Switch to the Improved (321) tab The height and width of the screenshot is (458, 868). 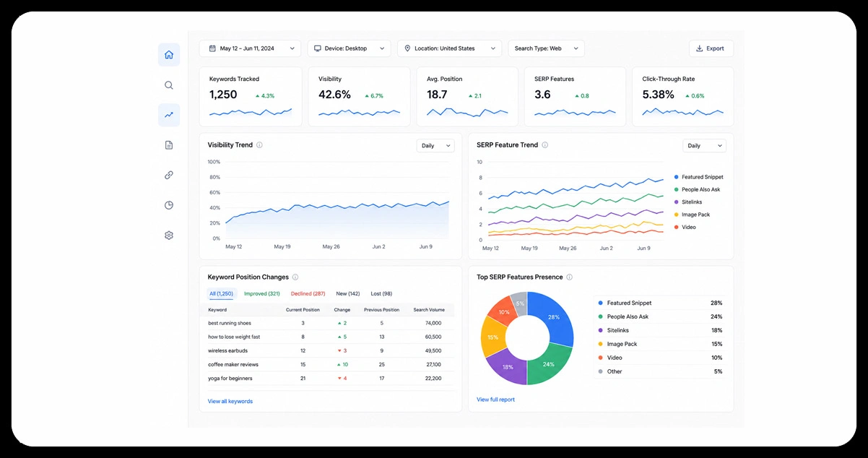point(262,294)
